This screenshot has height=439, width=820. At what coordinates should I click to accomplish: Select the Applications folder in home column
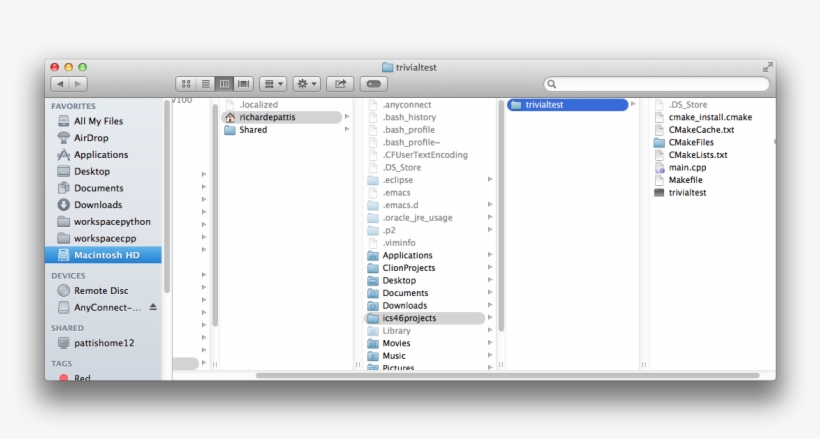point(407,255)
